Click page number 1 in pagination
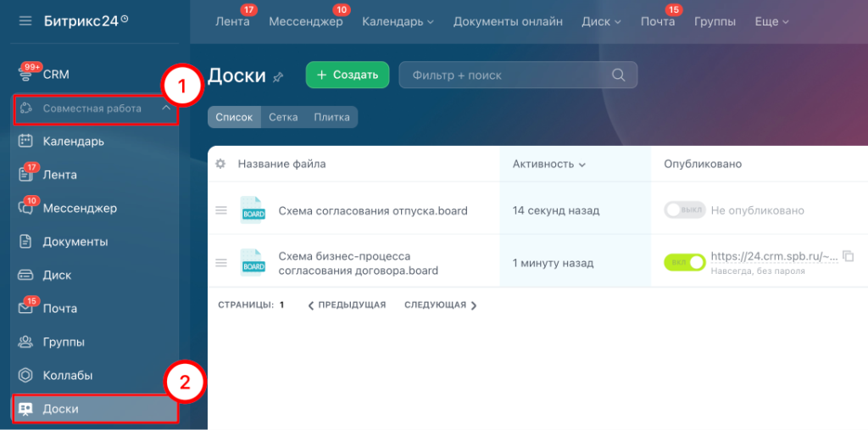 pos(281,304)
